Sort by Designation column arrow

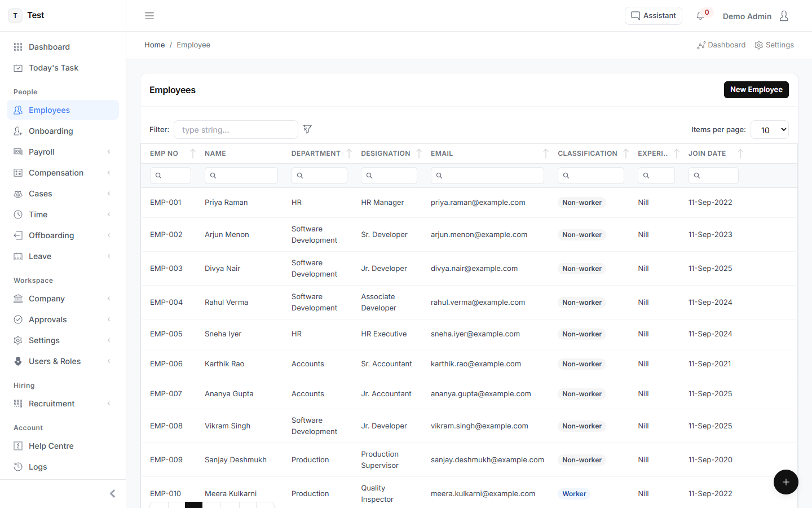pos(419,154)
